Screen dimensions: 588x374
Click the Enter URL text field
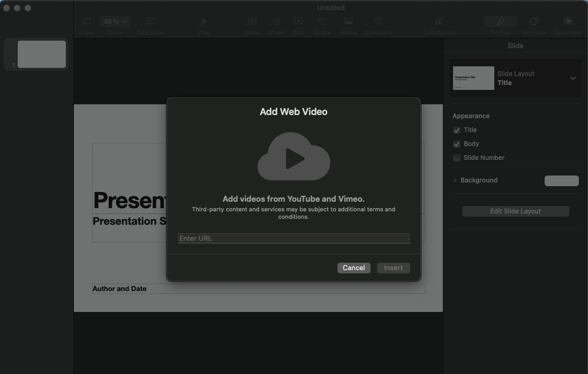point(293,239)
